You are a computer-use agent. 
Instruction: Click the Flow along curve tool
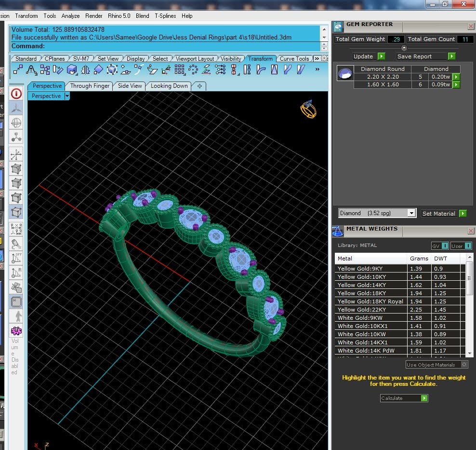point(288,70)
